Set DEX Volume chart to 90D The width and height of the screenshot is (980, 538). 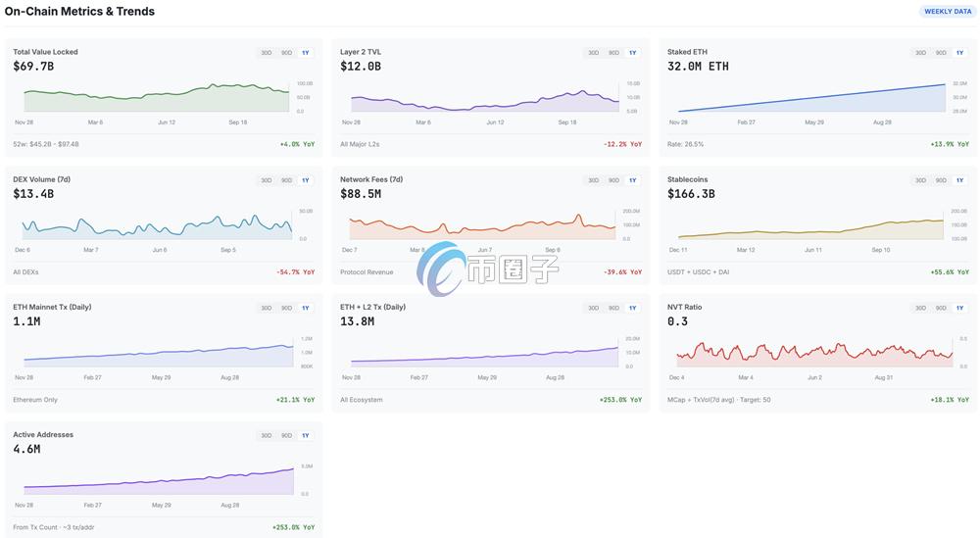[286, 180]
